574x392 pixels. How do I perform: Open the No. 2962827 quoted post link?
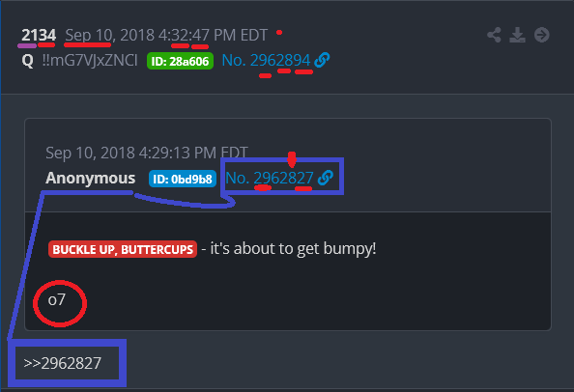pos(270,178)
